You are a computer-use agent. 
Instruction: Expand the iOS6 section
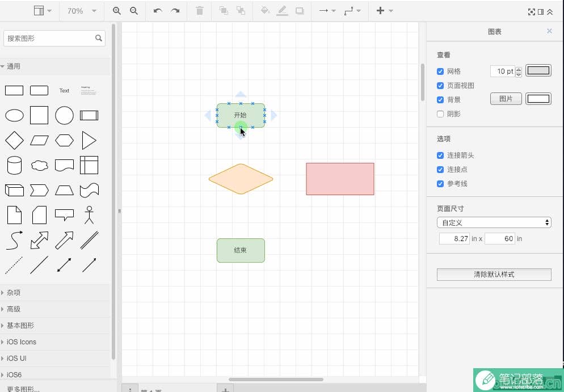click(55, 375)
